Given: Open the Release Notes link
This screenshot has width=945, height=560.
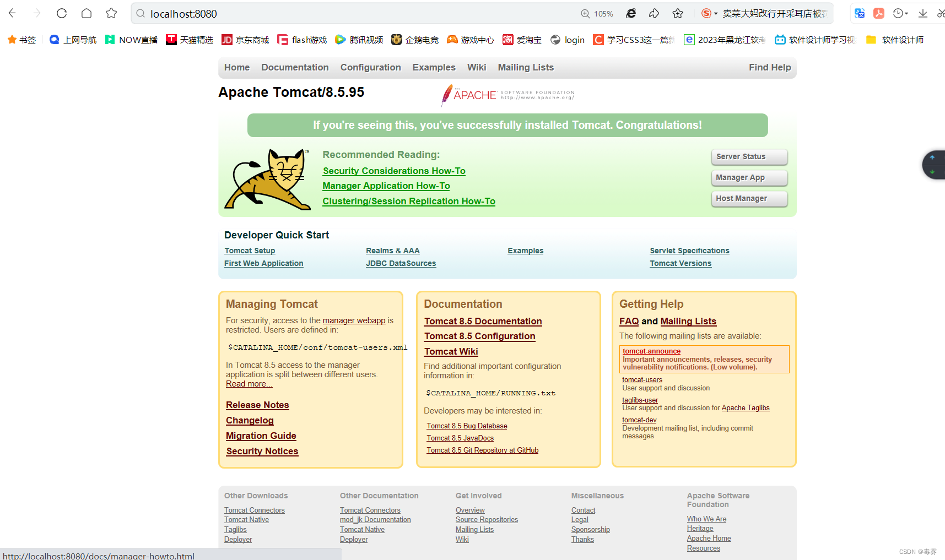Looking at the screenshot, I should tap(257, 405).
